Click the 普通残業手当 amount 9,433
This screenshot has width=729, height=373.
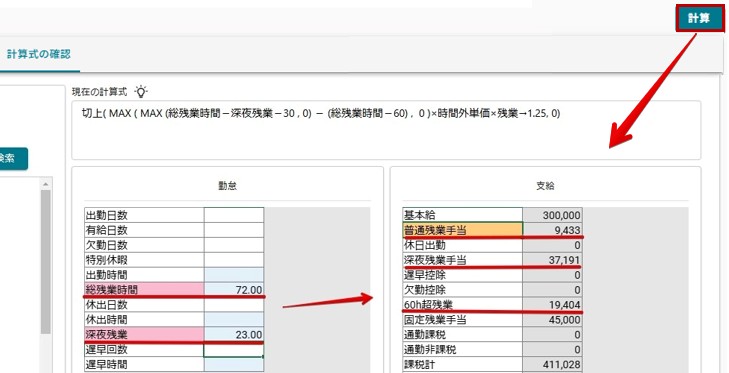(552, 230)
